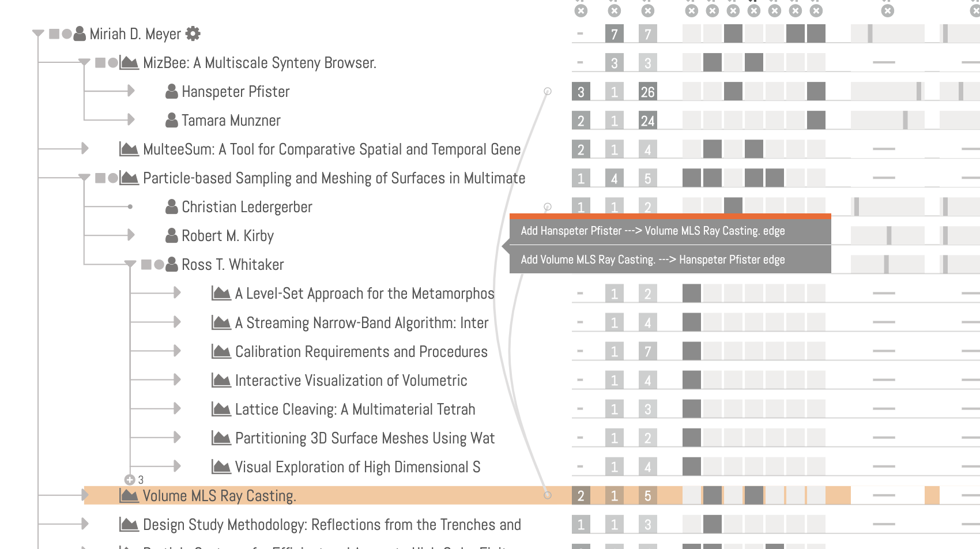Open Christian Ledergerber entry

point(247,207)
